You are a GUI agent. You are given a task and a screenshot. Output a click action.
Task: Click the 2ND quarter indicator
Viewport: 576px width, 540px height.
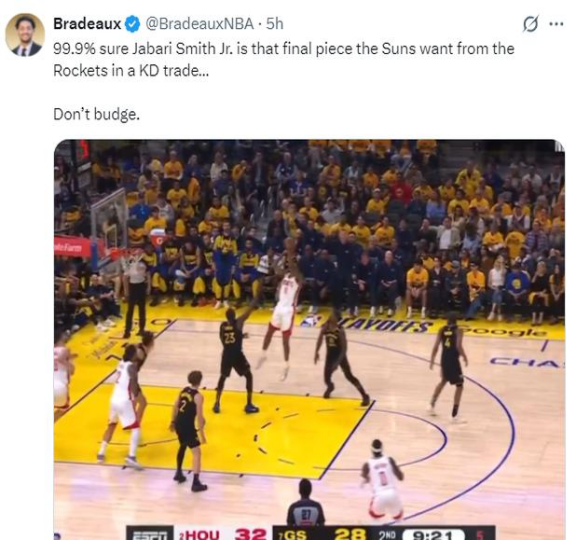click(386, 534)
